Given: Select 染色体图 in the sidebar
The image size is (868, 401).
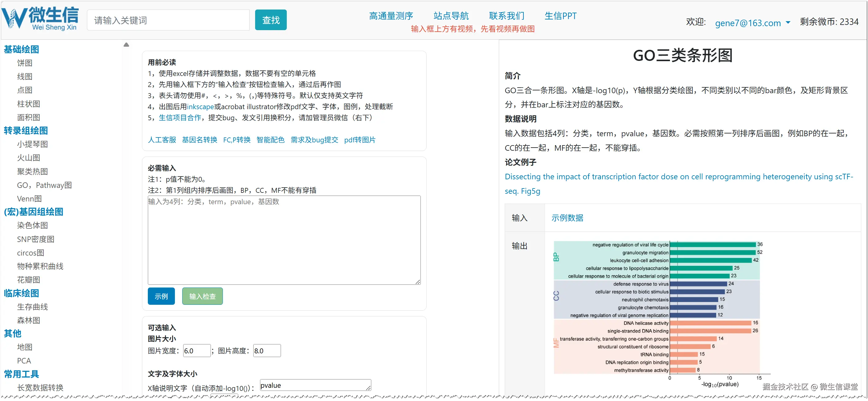Looking at the screenshot, I should point(32,226).
